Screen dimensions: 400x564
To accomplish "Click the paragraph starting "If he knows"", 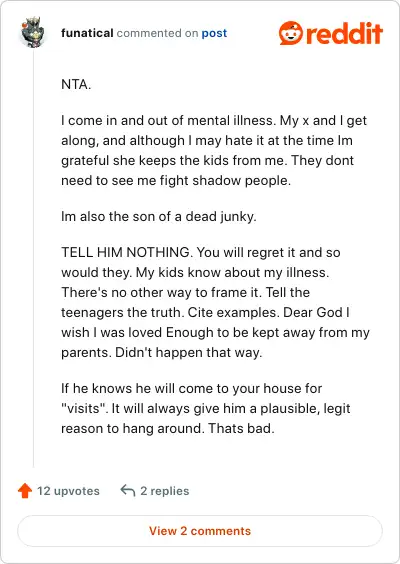I will pyautogui.click(x=206, y=408).
